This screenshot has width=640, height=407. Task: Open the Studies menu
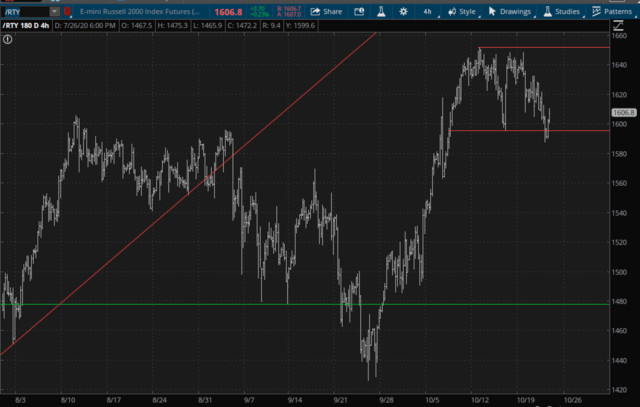pyautogui.click(x=564, y=11)
